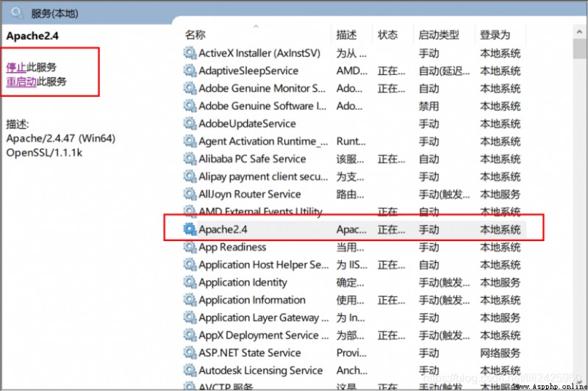The image size is (588, 391).
Task: Click the Apache2.4 heading in the detail pane
Action: [x=32, y=35]
